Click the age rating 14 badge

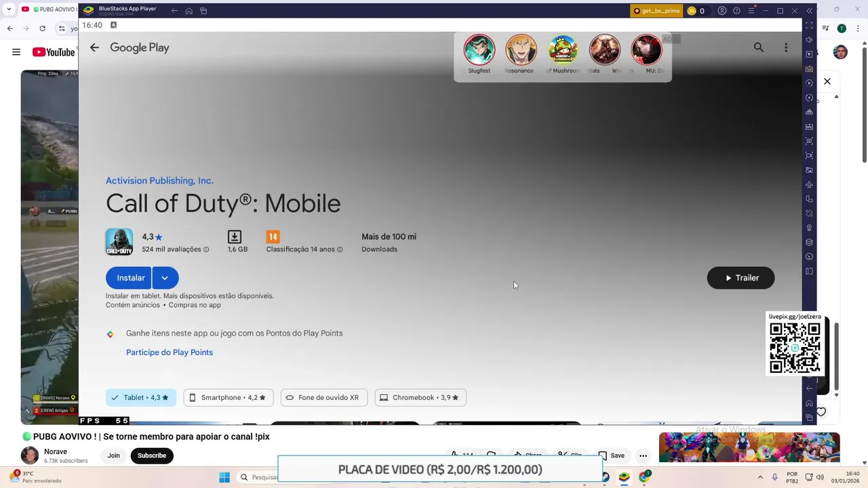coord(273,237)
